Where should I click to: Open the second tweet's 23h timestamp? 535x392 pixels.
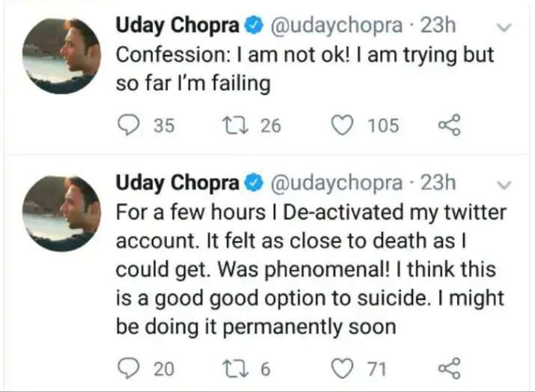click(439, 183)
